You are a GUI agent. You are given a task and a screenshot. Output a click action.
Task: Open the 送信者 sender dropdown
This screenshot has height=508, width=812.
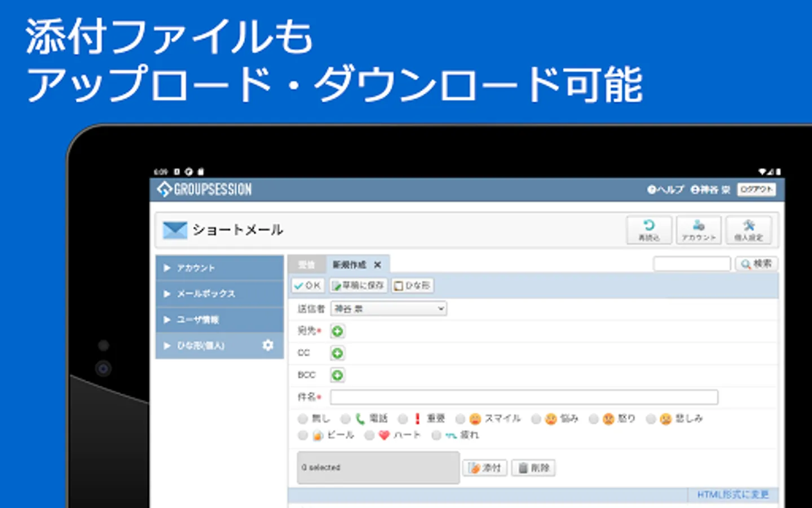389,309
